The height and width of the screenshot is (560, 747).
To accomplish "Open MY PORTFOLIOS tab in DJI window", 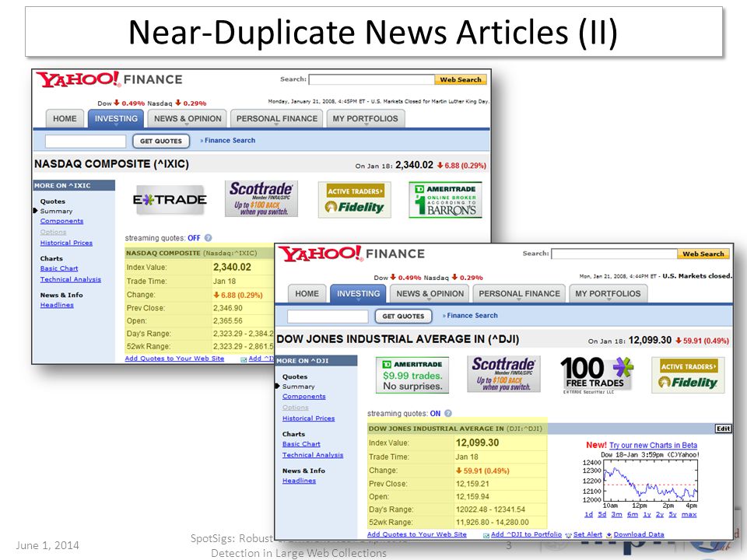I will [608, 294].
